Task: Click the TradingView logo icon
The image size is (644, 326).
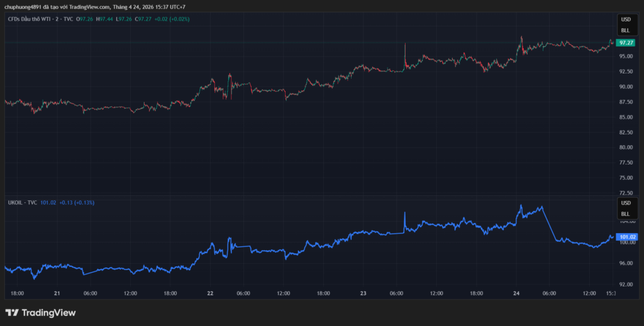Action: [x=11, y=312]
